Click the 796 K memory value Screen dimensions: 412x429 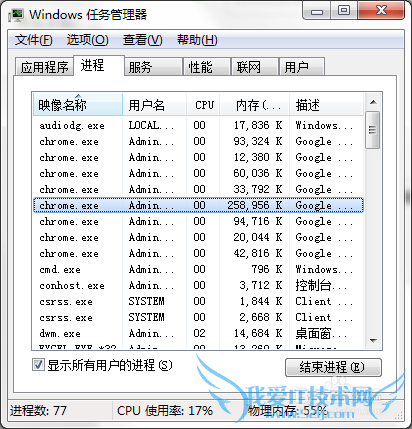point(267,269)
